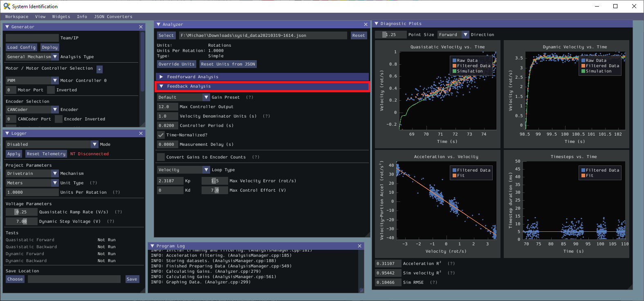Image resolution: width=644 pixels, height=301 pixels.
Task: Click the Kd gain value field
Action: pyautogui.click(x=170, y=190)
